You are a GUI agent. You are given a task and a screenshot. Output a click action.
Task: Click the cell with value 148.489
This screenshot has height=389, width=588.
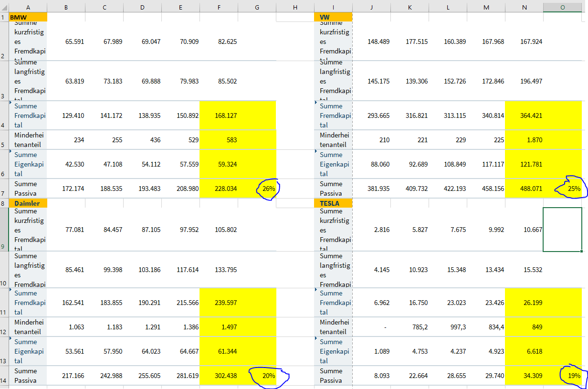point(371,42)
